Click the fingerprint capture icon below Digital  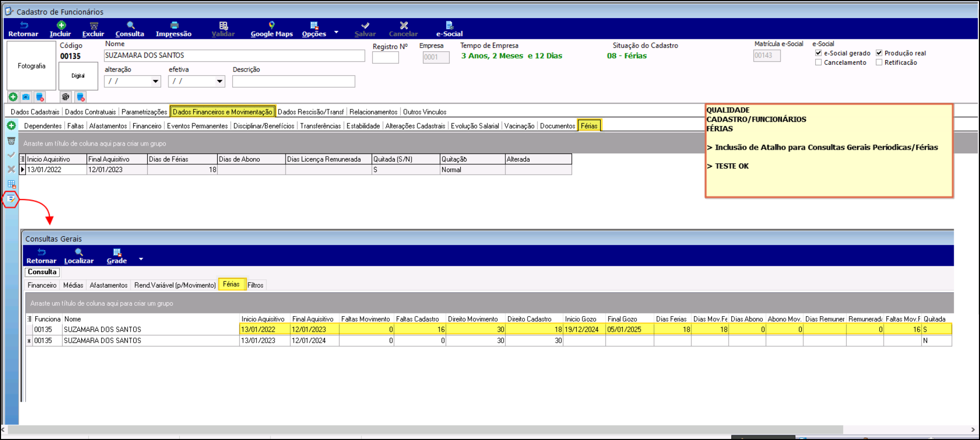pyautogui.click(x=65, y=97)
